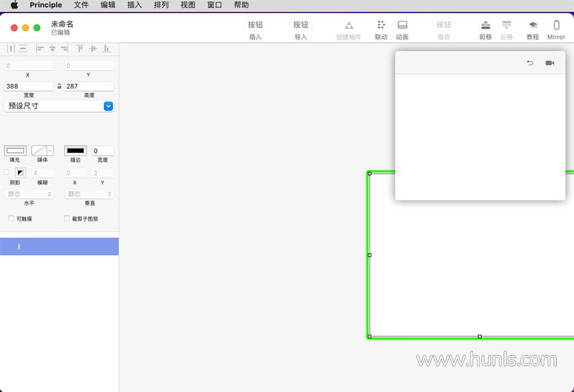574x392 pixels.
Task: Open the 文件 menu
Action: [81, 5]
